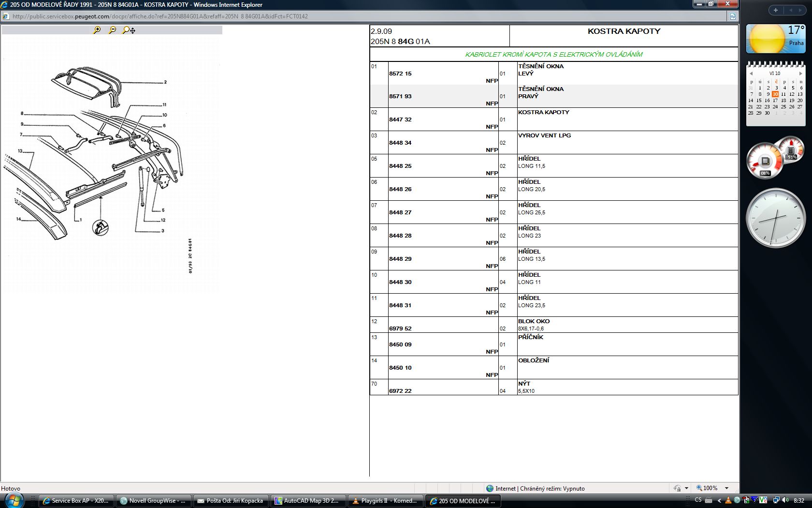Switch to Service Box AP taskbar window
The image size is (812, 508).
point(76,501)
